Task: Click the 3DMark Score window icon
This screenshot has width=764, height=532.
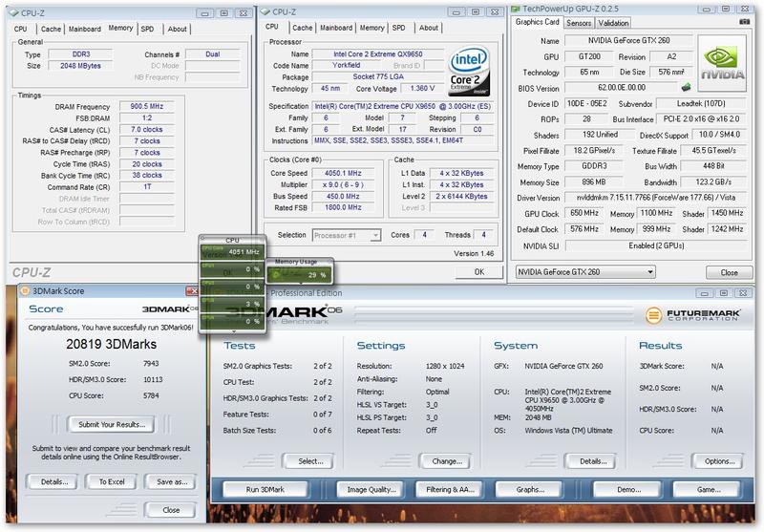Action: point(24,291)
